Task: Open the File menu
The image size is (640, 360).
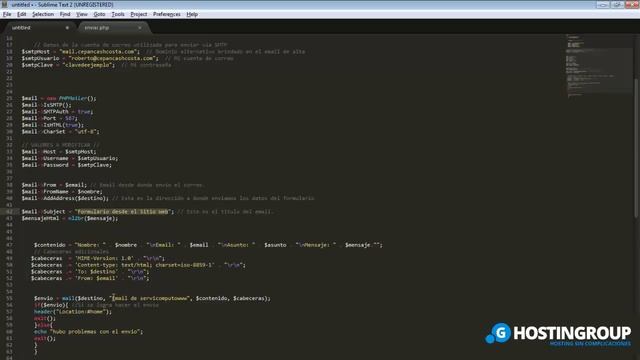Action: (x=7, y=14)
